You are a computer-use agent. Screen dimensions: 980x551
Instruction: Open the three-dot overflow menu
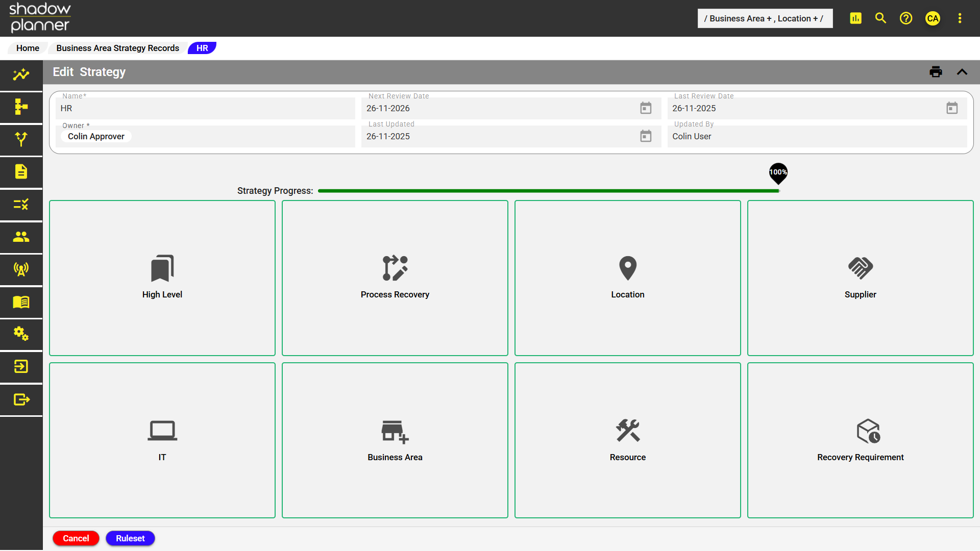tap(960, 18)
